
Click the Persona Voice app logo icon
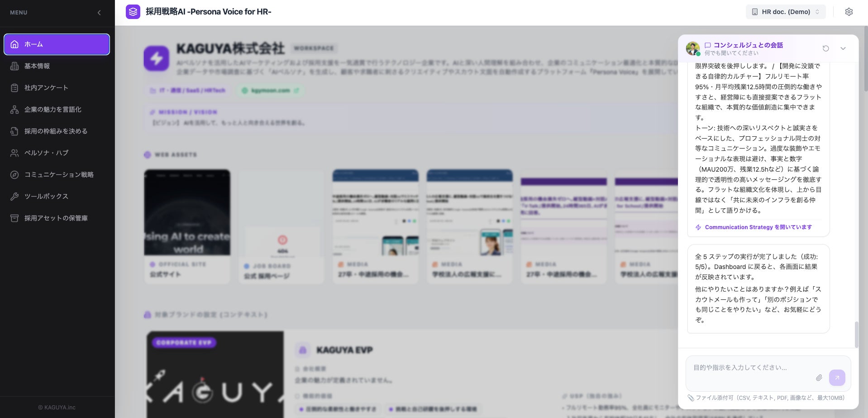(133, 12)
